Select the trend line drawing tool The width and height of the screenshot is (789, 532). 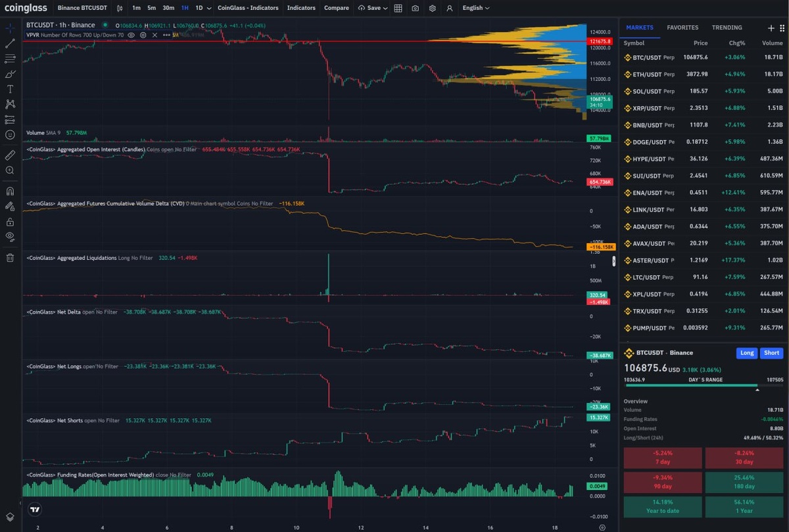(x=10, y=43)
